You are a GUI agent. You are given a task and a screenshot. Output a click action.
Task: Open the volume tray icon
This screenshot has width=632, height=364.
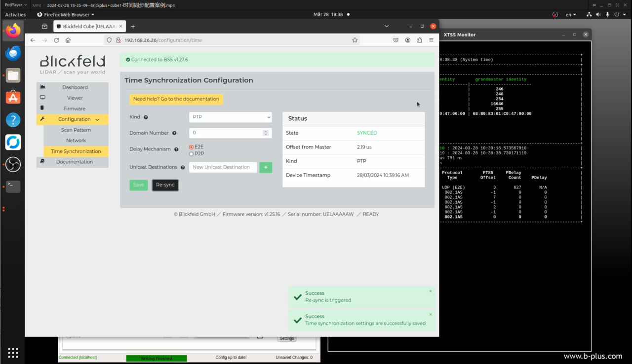[x=598, y=15]
